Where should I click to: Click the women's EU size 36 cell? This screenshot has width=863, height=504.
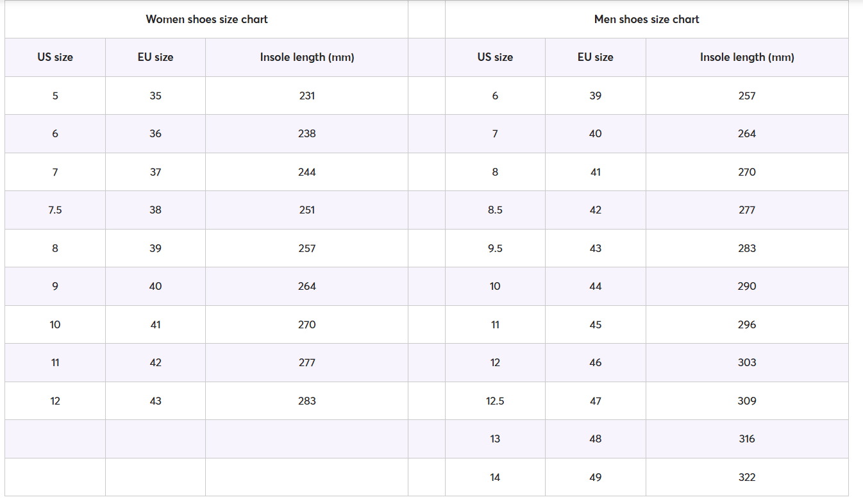tap(155, 133)
